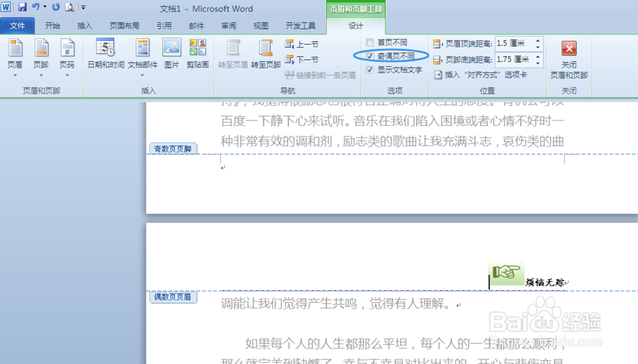Click the Word application icon in title bar
The width and height of the screenshot is (638, 364).
click(x=6, y=7)
